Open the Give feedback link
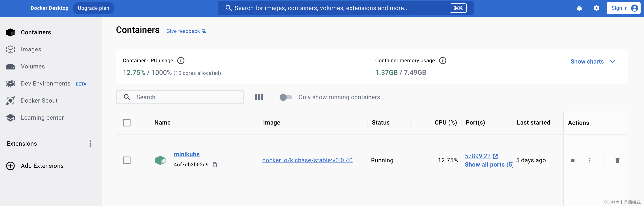 (x=183, y=31)
